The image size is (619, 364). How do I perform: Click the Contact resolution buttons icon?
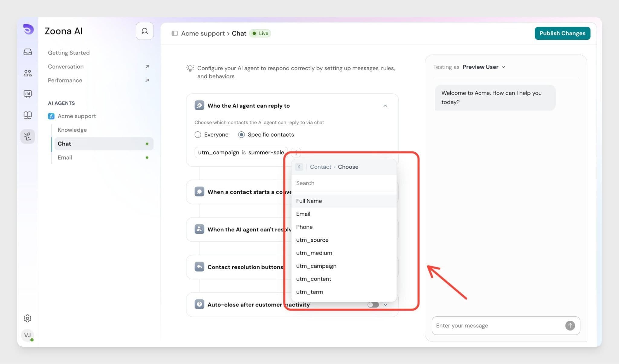coord(199,267)
